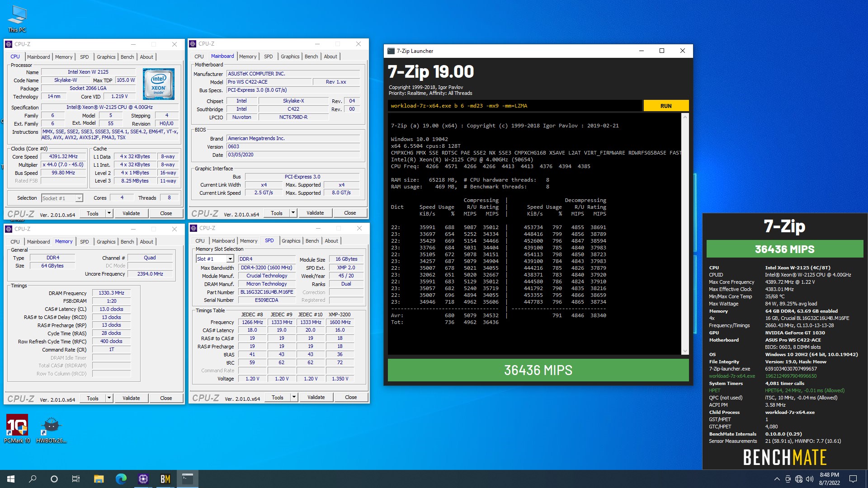Image resolution: width=868 pixels, height=488 pixels.
Task: Select HPET timer row in BenchMate
Action: pyautogui.click(x=776, y=390)
